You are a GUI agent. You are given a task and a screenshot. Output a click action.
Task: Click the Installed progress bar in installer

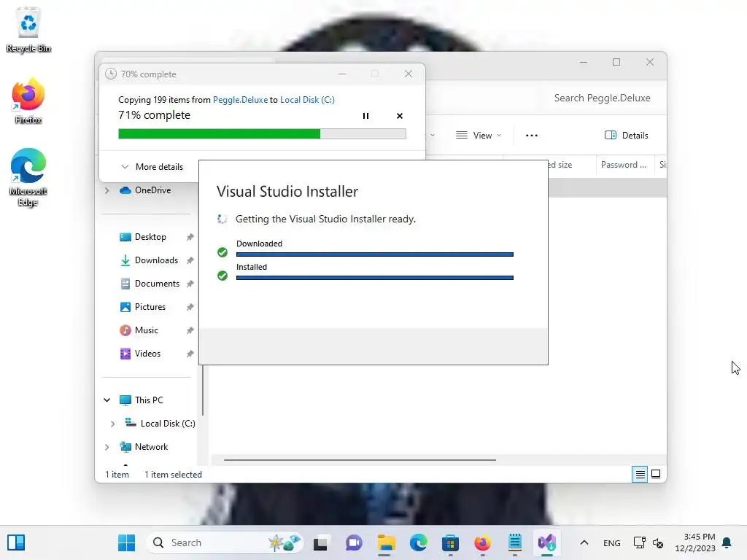click(374, 278)
